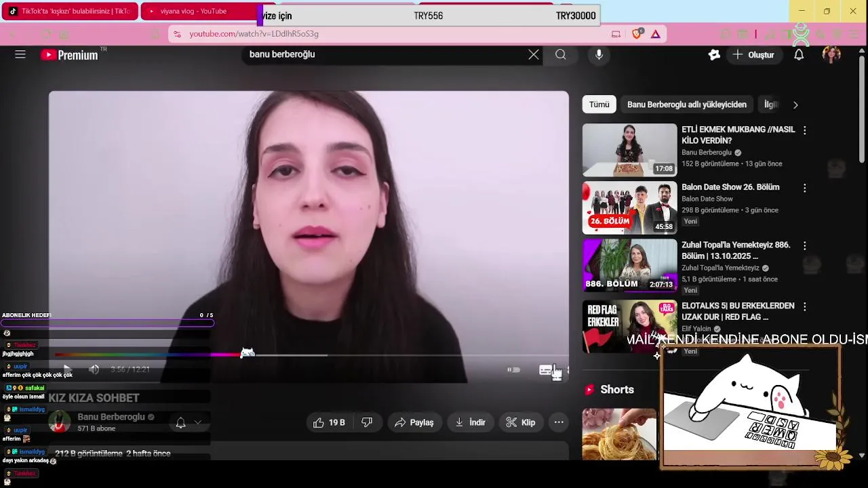Click the Brave Rewards triangle icon
868x488 pixels.
point(655,34)
